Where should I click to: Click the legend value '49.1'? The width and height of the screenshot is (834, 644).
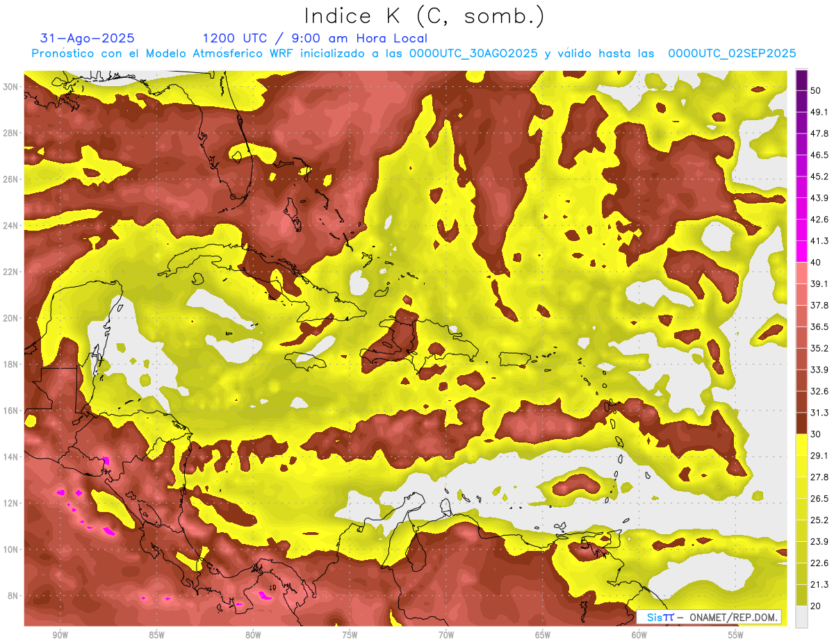point(819,112)
